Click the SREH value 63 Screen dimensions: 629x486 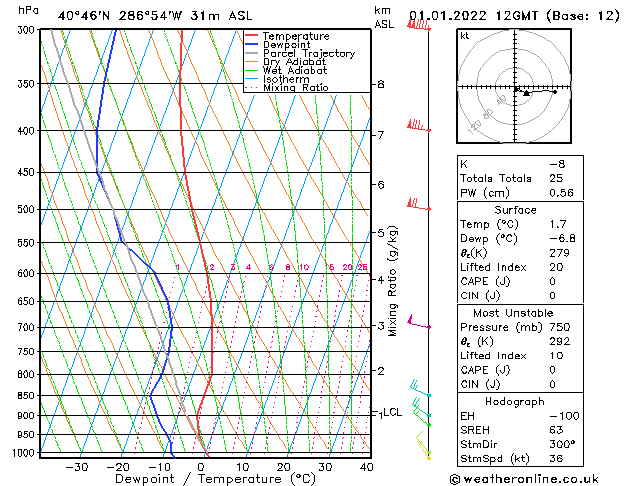click(x=556, y=430)
